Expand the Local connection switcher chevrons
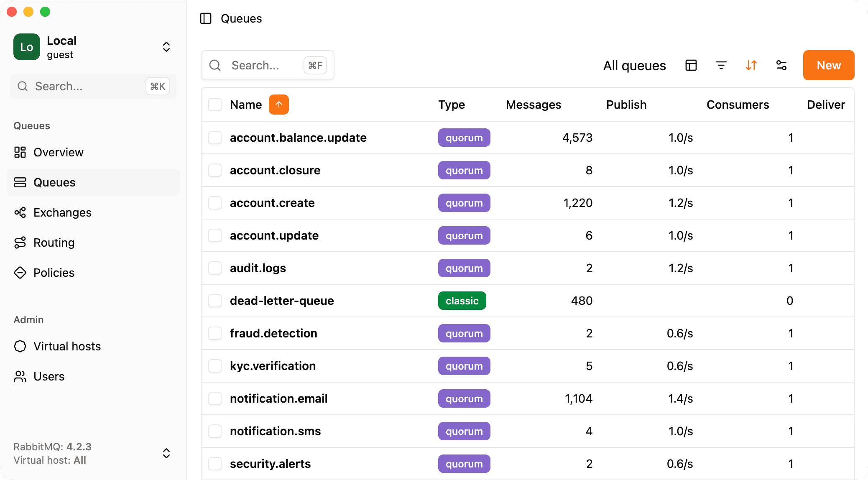This screenshot has height=480, width=868. click(x=166, y=47)
